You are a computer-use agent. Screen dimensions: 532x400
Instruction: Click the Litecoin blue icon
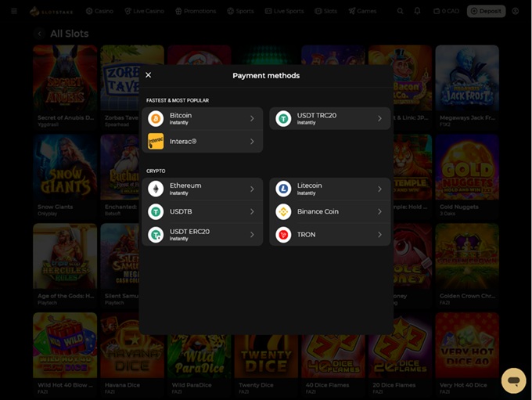coord(283,189)
